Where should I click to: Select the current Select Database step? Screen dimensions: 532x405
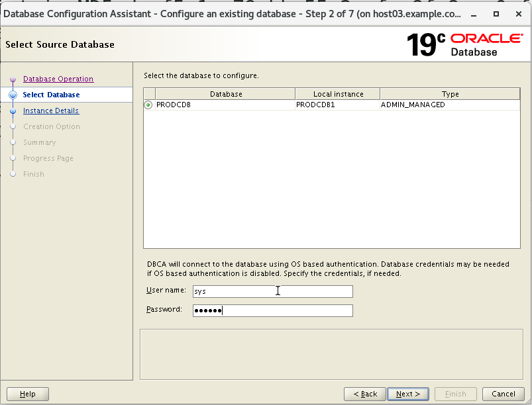click(x=51, y=95)
